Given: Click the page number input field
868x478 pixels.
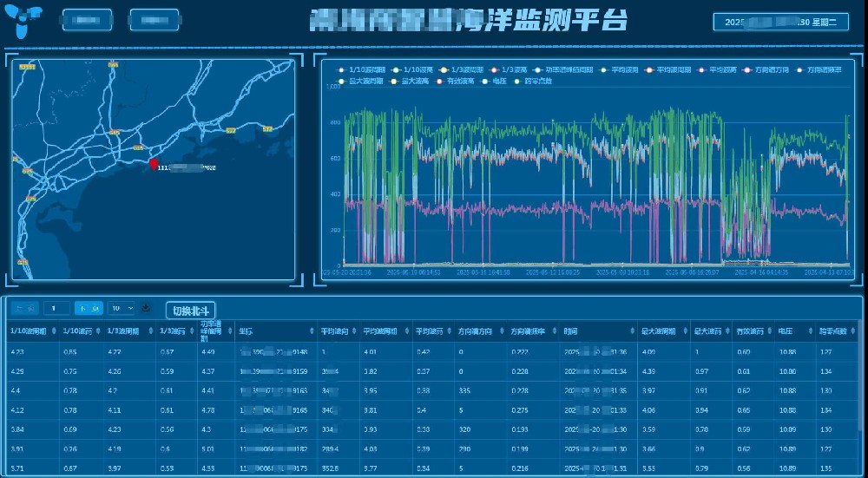Looking at the screenshot, I should tap(56, 308).
